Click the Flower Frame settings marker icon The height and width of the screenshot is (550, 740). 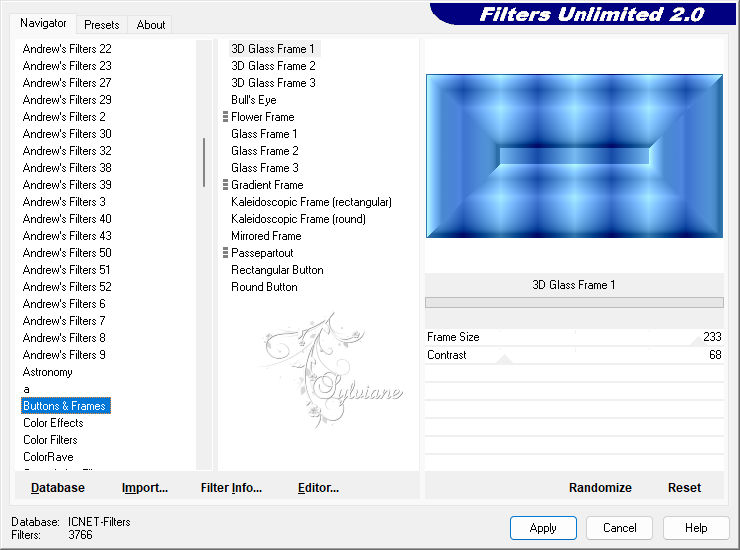point(225,117)
